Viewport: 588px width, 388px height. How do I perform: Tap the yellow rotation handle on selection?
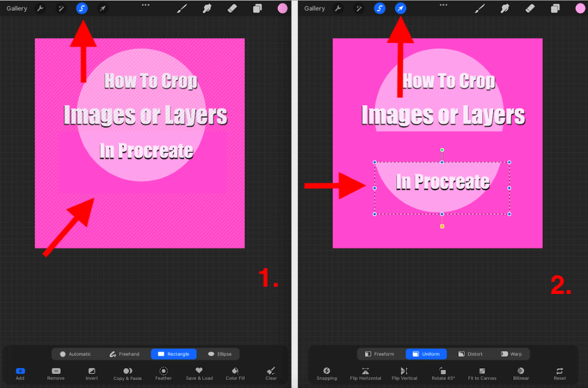tap(443, 226)
